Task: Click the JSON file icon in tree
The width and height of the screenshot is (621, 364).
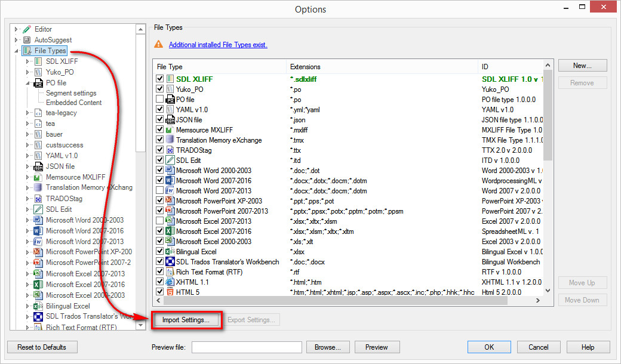Action: [38, 166]
